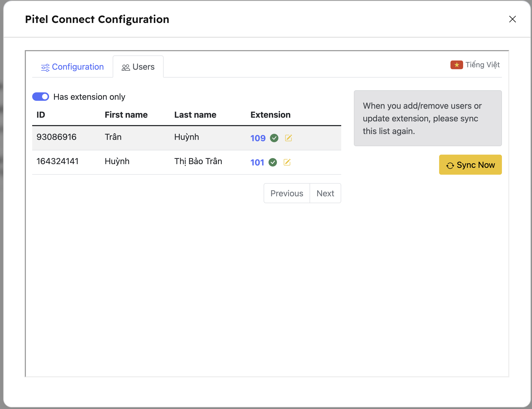Click the green check icon beside 109

coord(274,138)
